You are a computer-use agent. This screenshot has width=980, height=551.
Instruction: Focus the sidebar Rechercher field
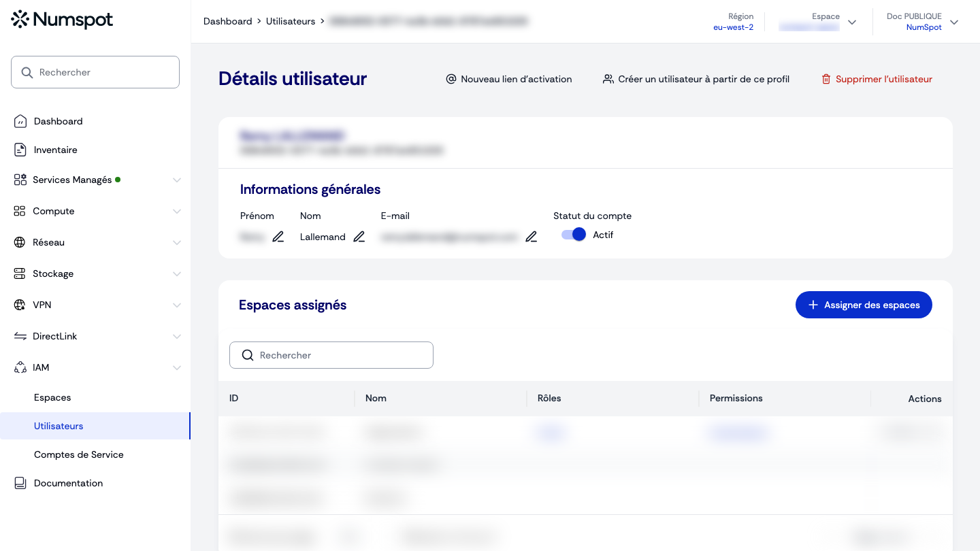coord(95,72)
